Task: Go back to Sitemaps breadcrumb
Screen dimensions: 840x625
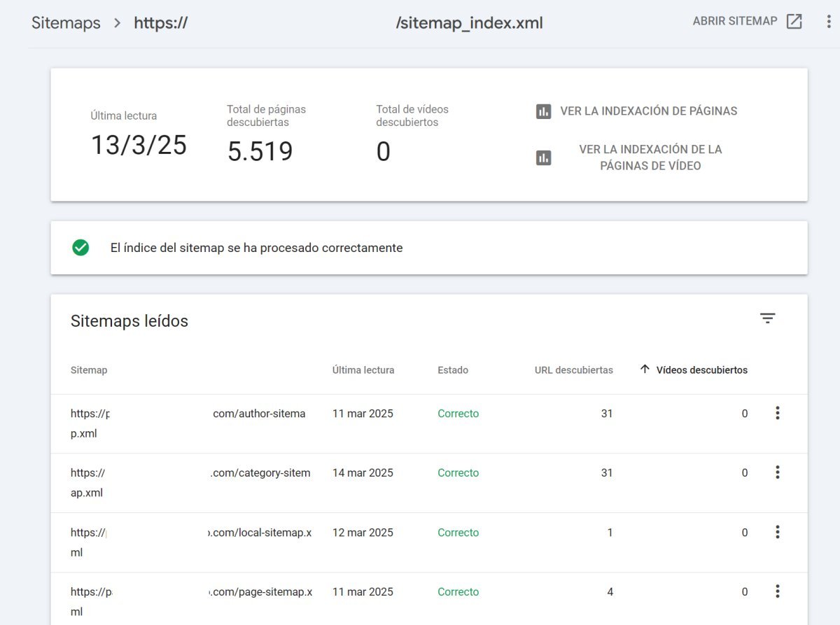Action: tap(66, 22)
